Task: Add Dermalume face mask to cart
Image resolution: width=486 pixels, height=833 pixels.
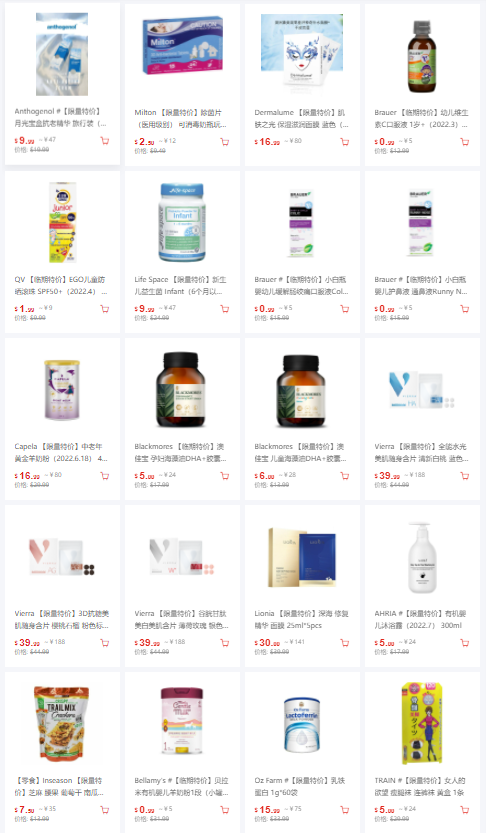Action: click(x=345, y=142)
